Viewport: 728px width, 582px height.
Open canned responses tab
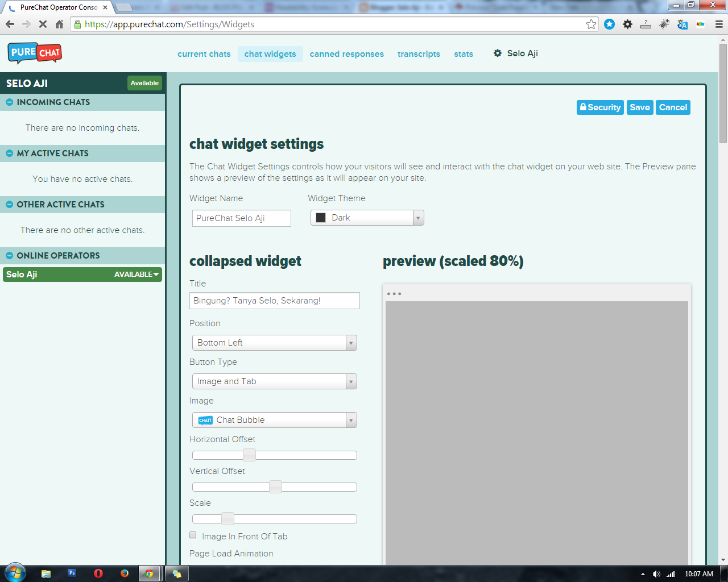[x=347, y=54]
